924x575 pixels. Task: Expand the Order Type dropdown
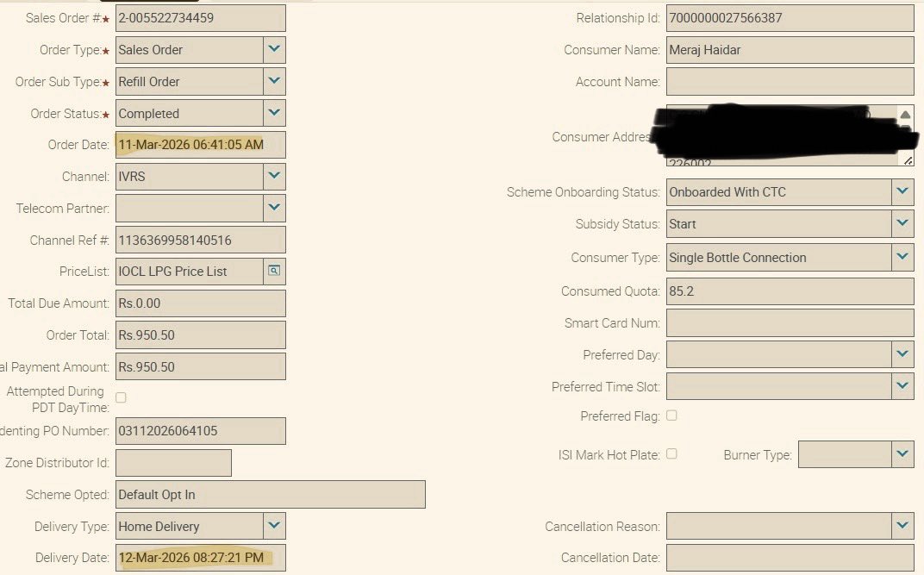tap(274, 49)
